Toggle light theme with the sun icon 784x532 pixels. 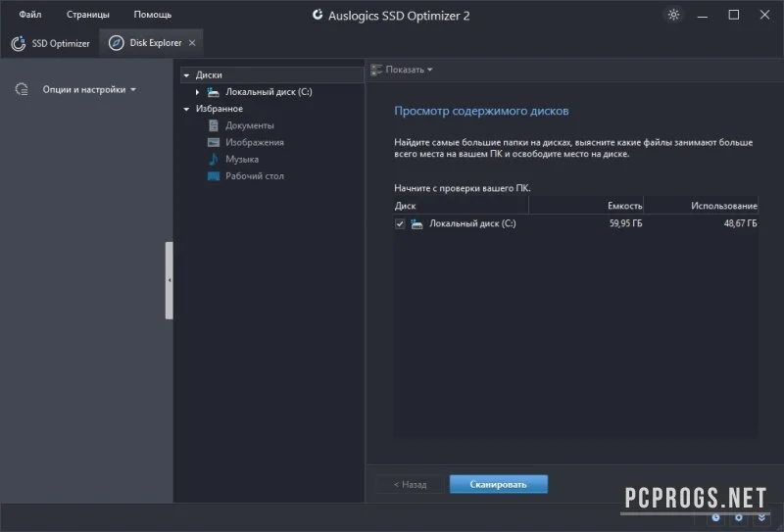[673, 15]
